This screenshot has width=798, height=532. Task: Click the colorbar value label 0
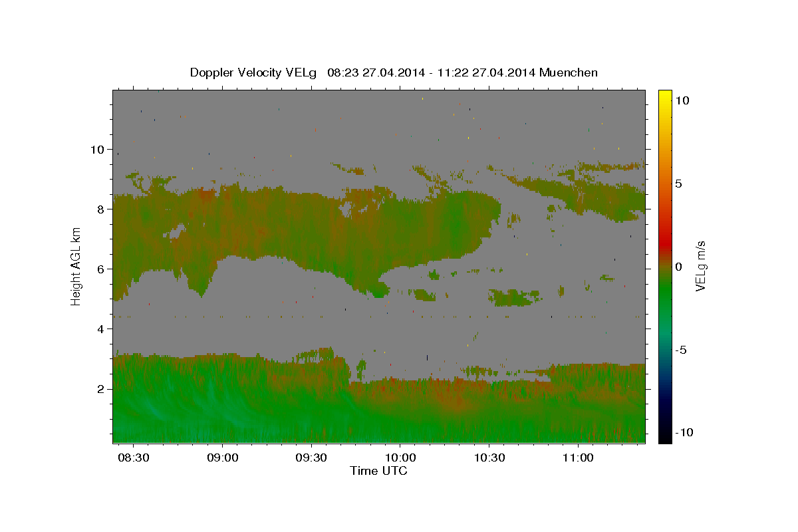pyautogui.click(x=678, y=266)
